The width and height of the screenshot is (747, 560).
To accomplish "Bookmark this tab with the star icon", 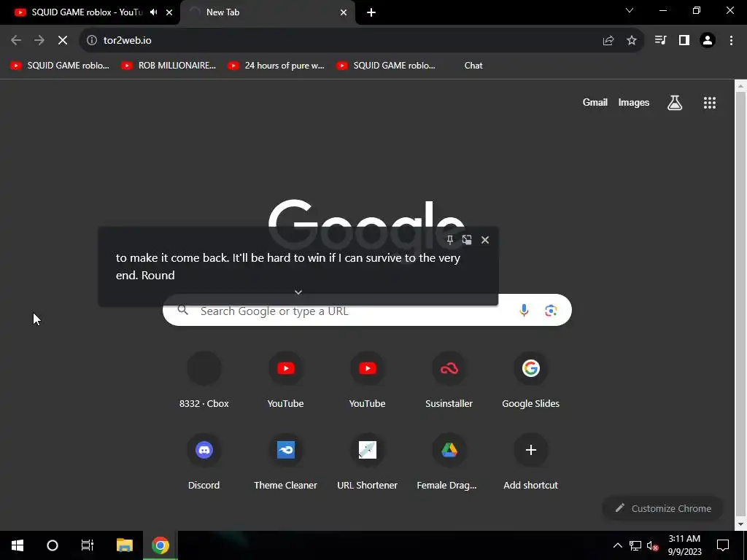I will (632, 41).
